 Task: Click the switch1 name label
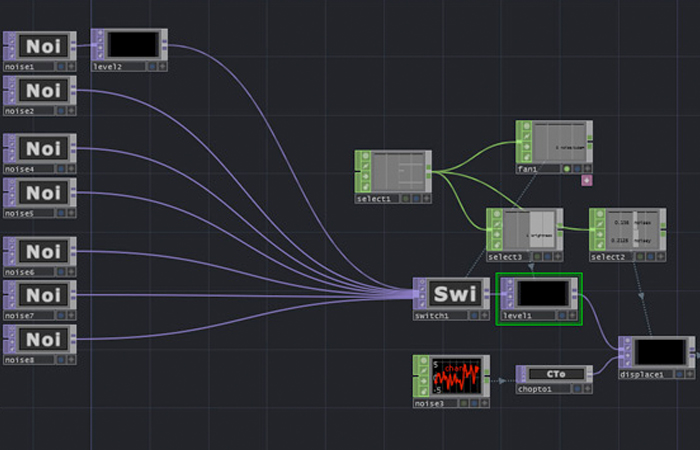coord(431,316)
